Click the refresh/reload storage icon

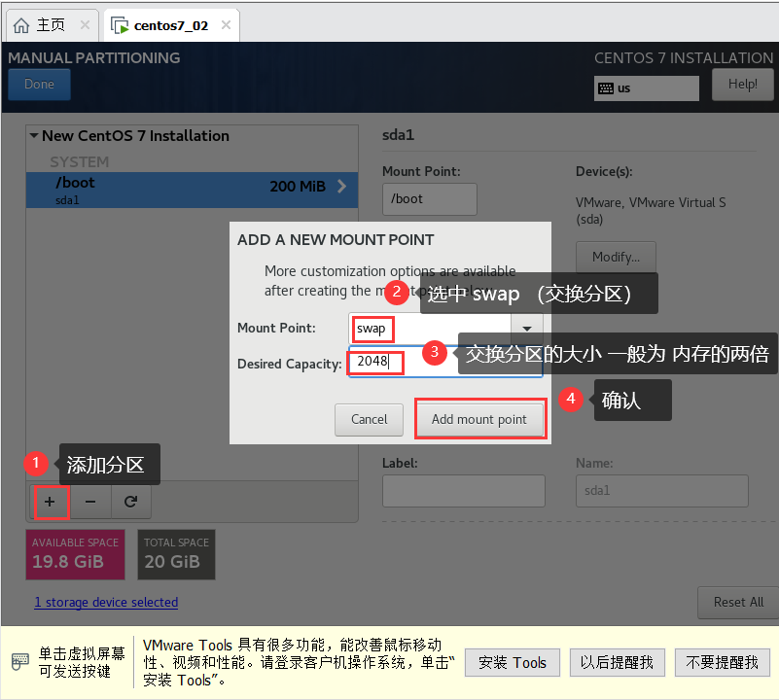130,502
